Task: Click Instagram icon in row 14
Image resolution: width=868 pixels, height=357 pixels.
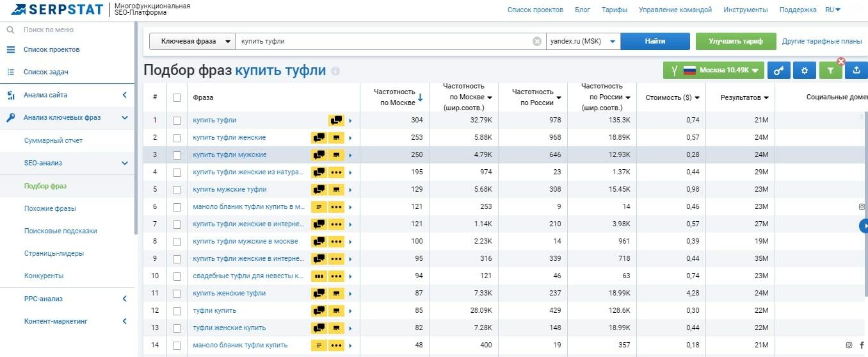Action: 849,345
